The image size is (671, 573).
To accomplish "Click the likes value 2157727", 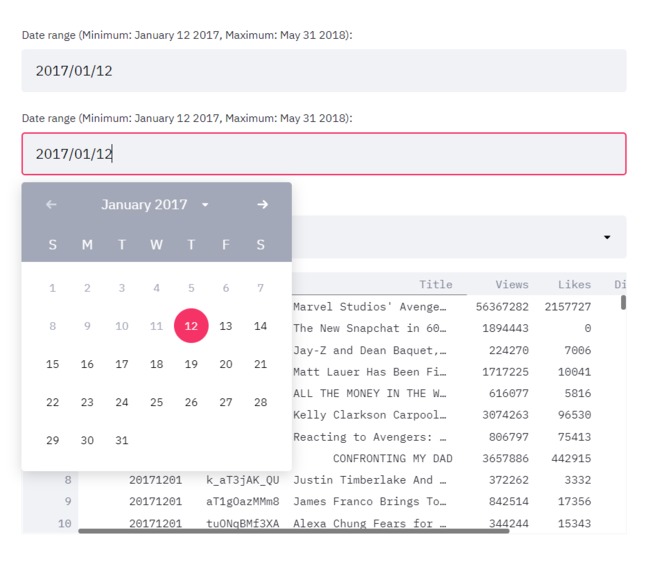I will (x=568, y=307).
